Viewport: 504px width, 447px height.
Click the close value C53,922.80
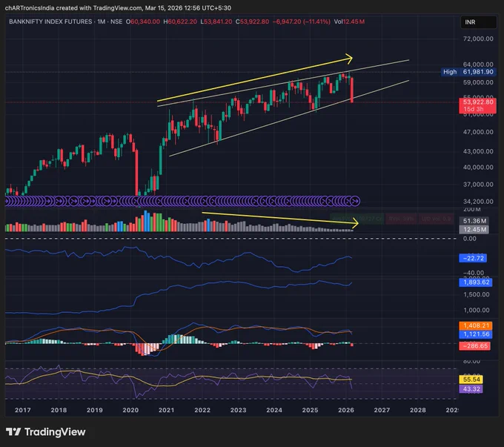252,21
